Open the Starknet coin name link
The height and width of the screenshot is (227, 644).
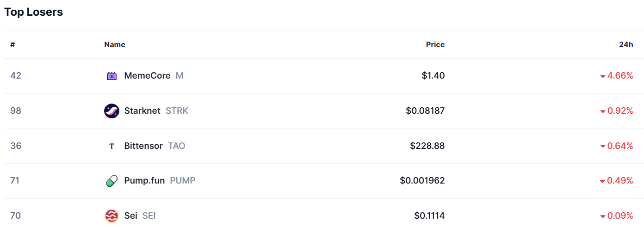coord(142,110)
